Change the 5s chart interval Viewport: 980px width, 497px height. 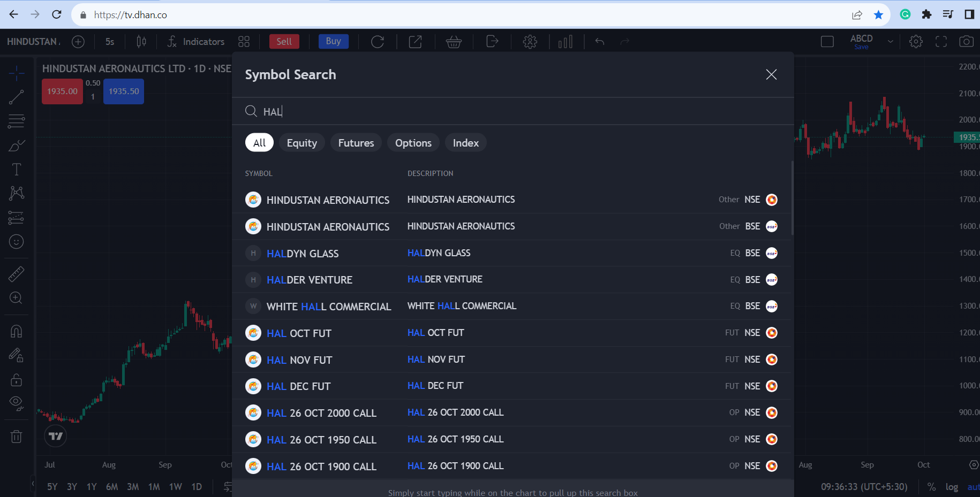coord(110,42)
